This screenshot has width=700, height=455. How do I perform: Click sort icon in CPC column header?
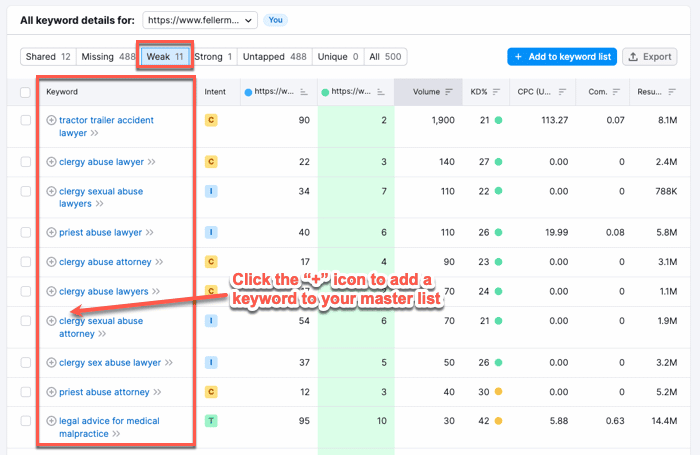point(559,92)
